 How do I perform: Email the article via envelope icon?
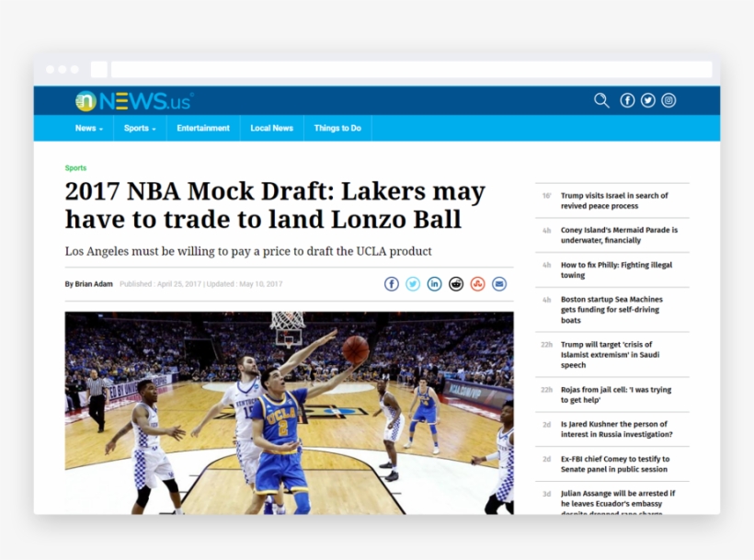click(499, 284)
